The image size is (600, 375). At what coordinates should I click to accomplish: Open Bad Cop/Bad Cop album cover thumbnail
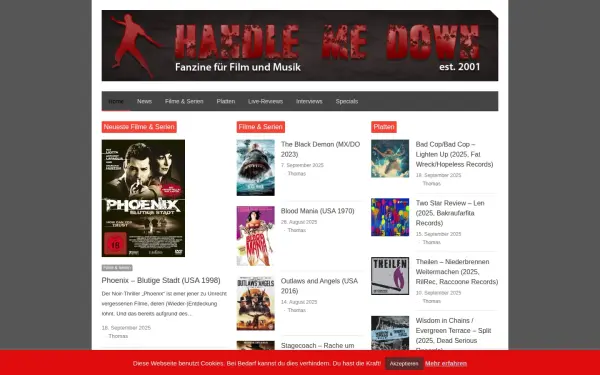[x=390, y=158]
